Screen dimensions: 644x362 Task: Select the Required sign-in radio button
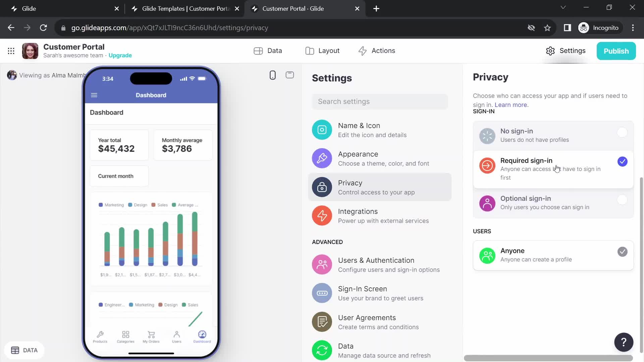coord(622,161)
